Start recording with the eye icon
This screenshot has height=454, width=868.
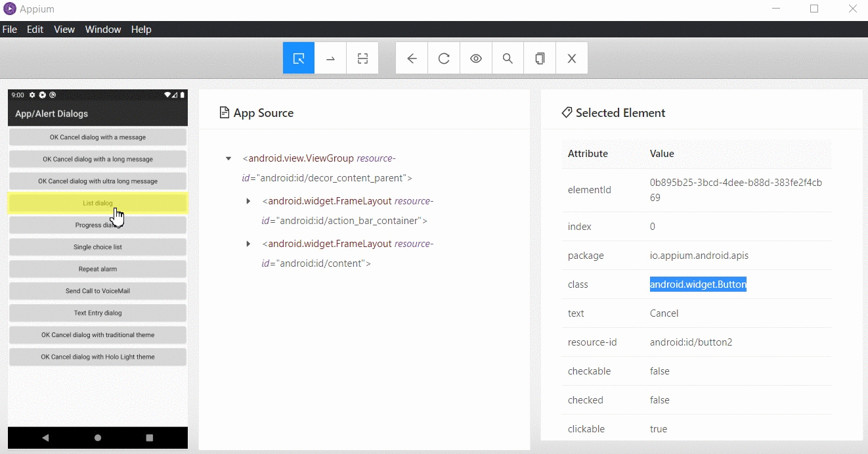tap(476, 58)
